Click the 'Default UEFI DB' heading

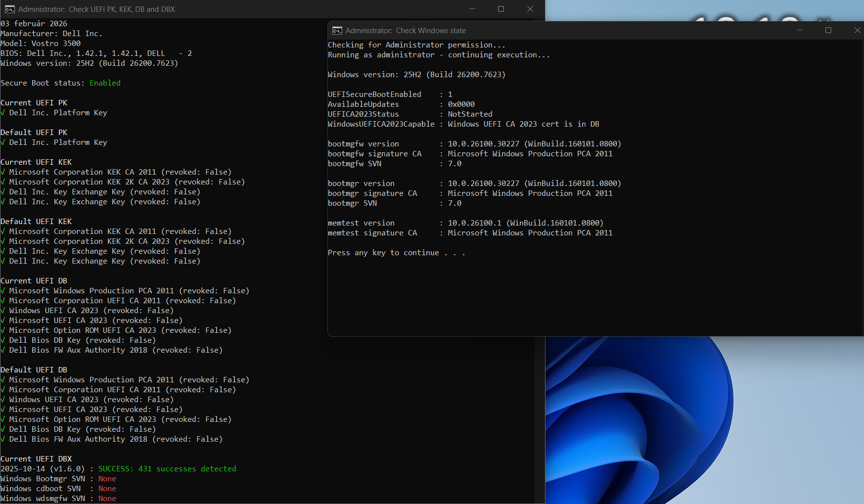[34, 370]
